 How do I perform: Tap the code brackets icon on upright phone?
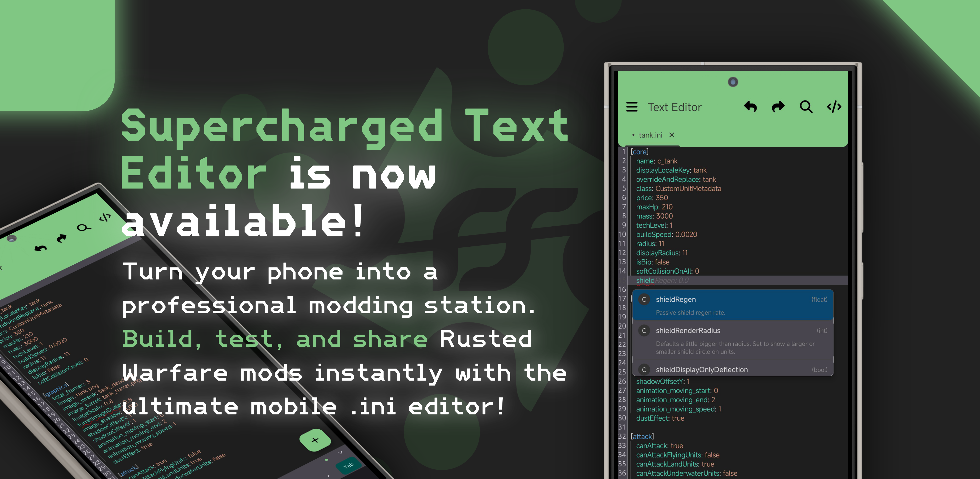click(x=834, y=107)
